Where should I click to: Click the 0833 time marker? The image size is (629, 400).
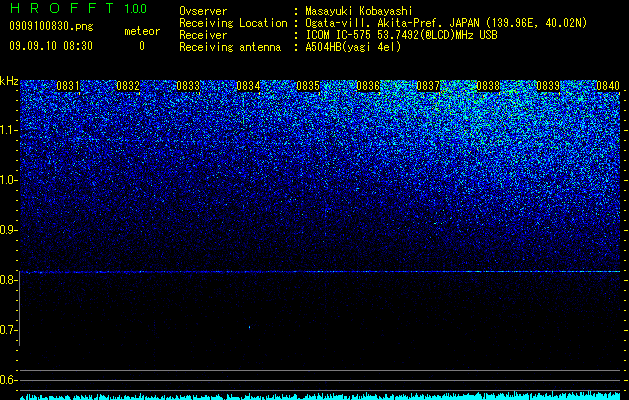tap(188, 86)
